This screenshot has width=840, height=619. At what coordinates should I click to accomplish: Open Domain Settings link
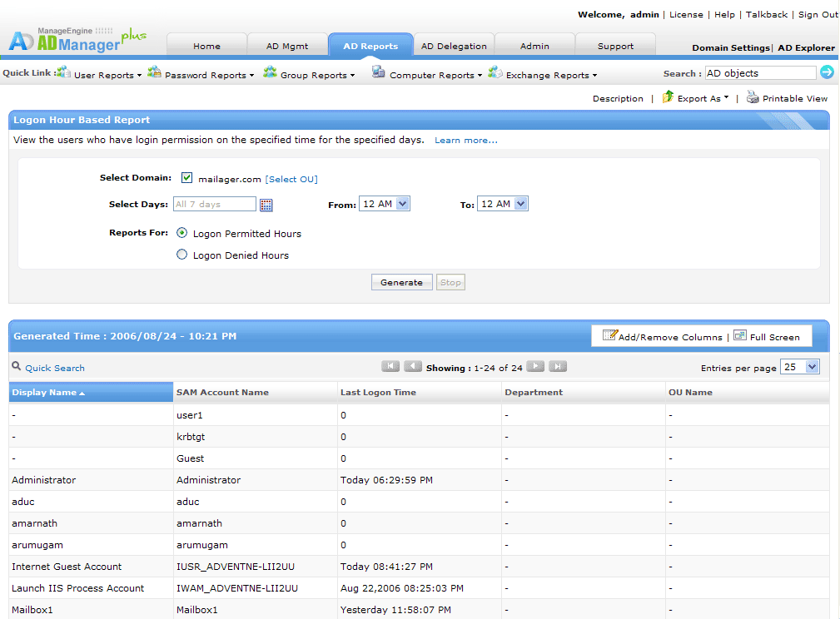pos(731,47)
